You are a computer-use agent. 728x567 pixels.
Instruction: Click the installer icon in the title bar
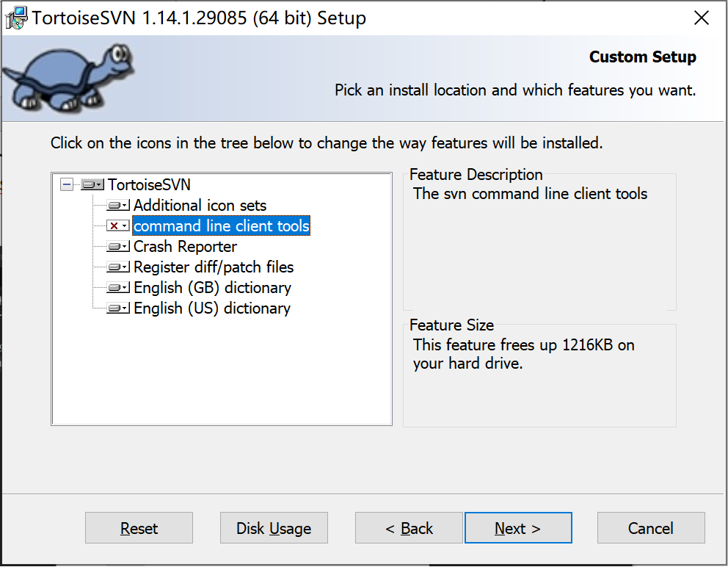coord(15,18)
